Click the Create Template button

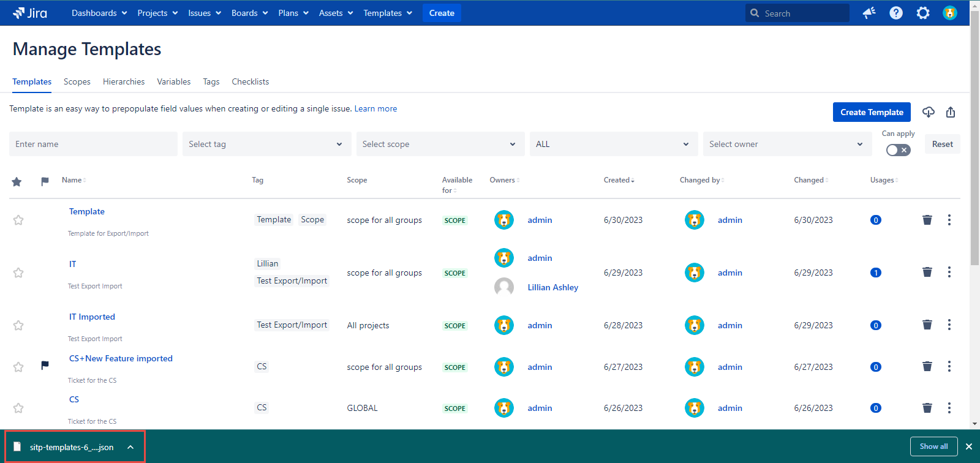(x=871, y=112)
